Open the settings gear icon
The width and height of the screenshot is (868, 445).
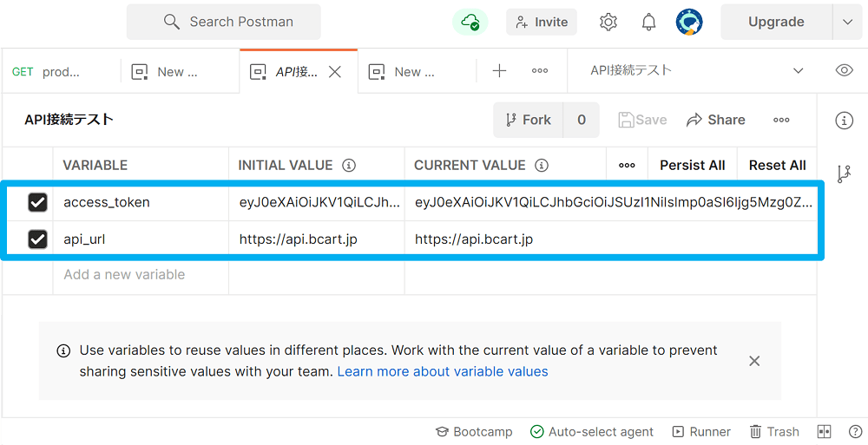(608, 23)
